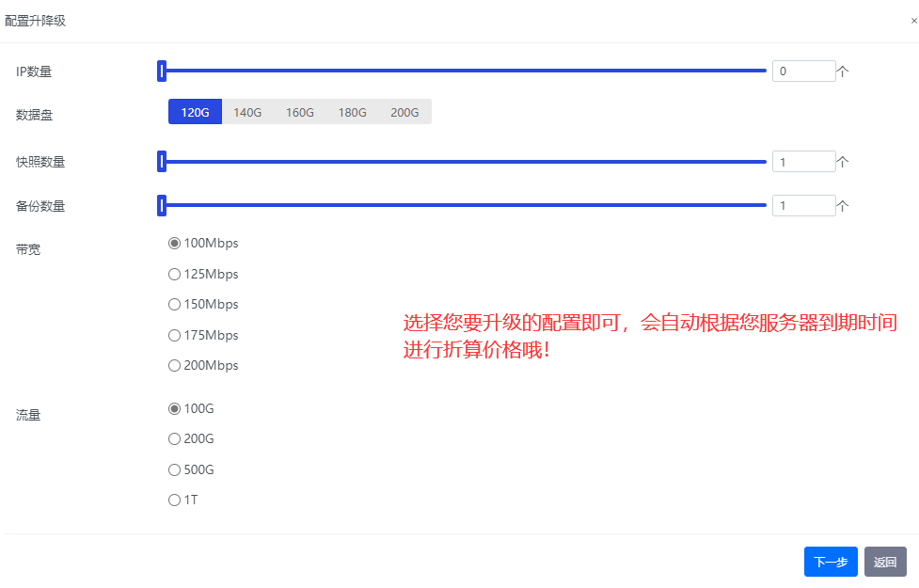Choose the 140G data disk size
Image resolution: width=919 pixels, height=588 pixels.
tap(247, 112)
